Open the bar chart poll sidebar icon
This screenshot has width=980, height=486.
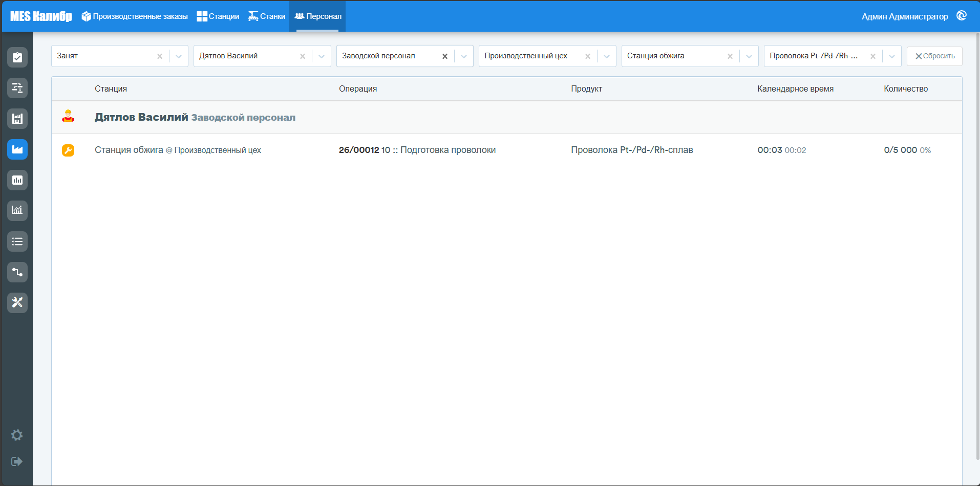17,180
